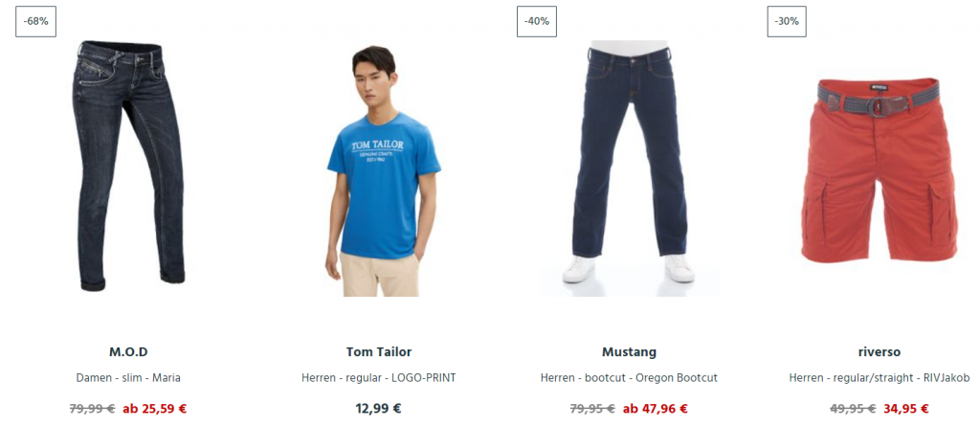Image resolution: width=980 pixels, height=426 pixels.
Task: Click the -40% discount badge
Action: click(x=537, y=21)
